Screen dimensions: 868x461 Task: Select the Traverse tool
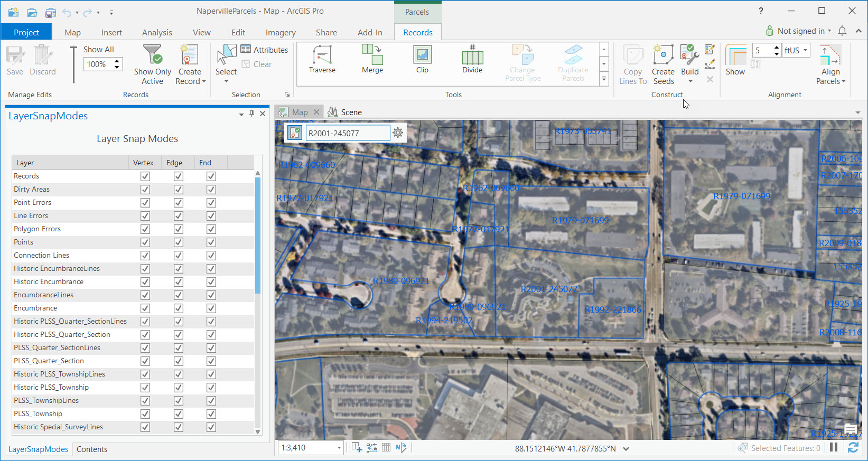(322, 59)
